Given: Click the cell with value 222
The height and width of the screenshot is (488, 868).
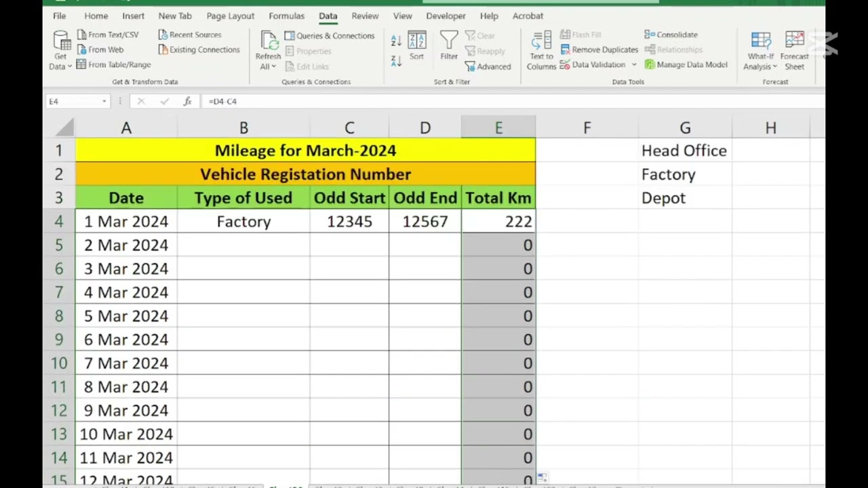Looking at the screenshot, I should pos(498,222).
